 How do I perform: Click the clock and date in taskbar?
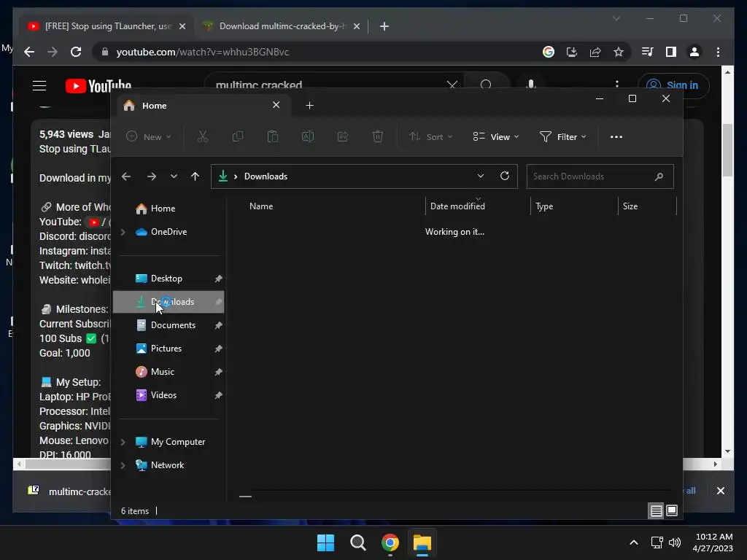[x=713, y=542]
